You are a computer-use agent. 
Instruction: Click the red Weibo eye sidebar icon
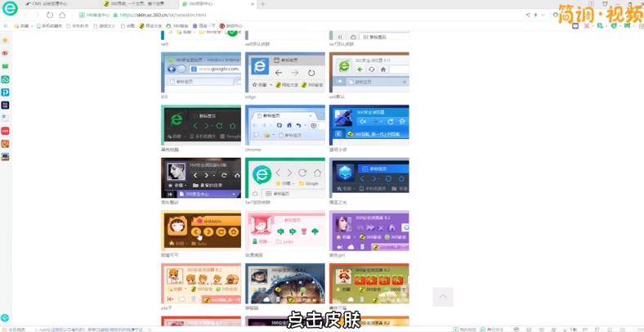(x=5, y=53)
